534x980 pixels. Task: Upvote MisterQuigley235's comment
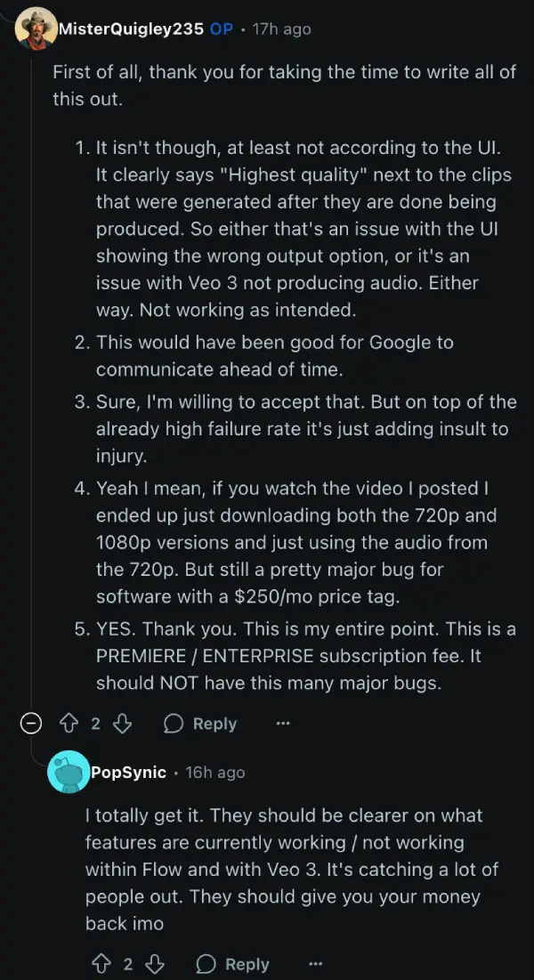[x=68, y=724]
